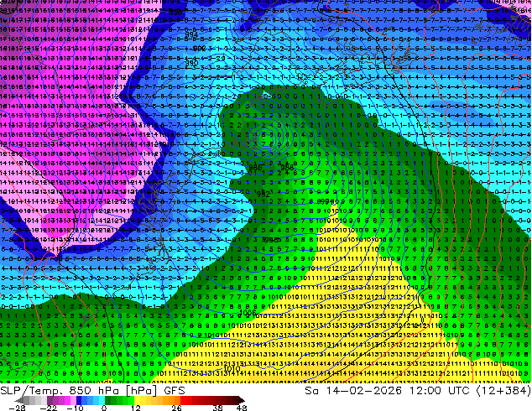Click the "986" isobar label
The height and width of the screenshot is (411, 532).
point(255,168)
